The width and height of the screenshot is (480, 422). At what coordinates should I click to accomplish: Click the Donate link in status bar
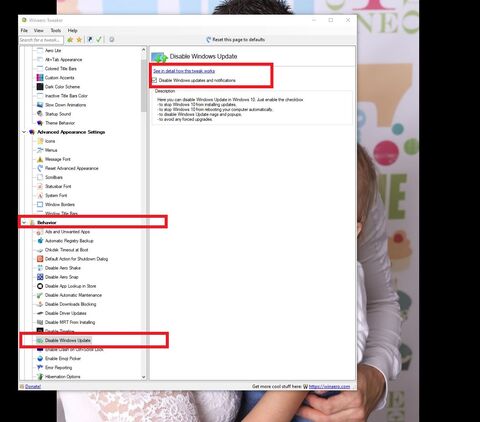point(33,386)
